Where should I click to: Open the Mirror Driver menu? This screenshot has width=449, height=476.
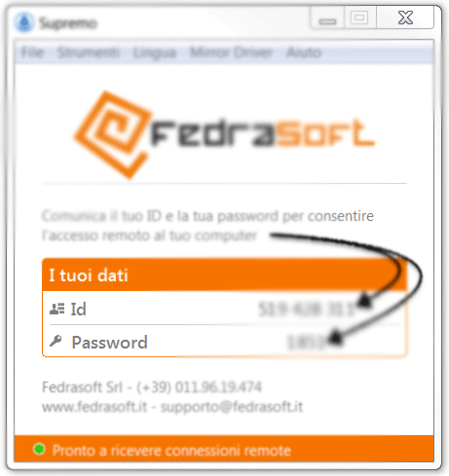point(231,52)
